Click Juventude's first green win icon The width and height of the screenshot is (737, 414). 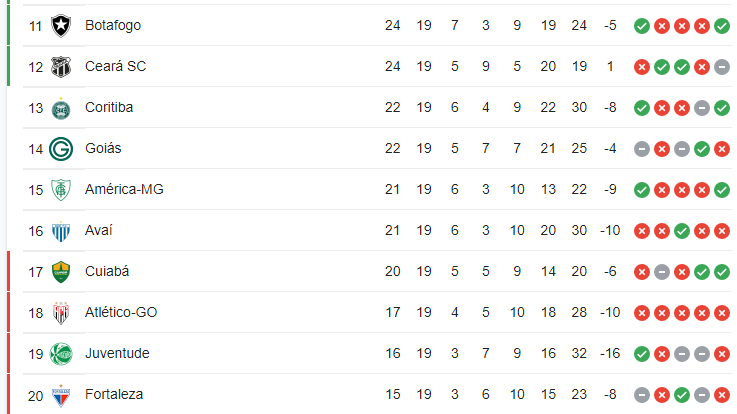[642, 354]
